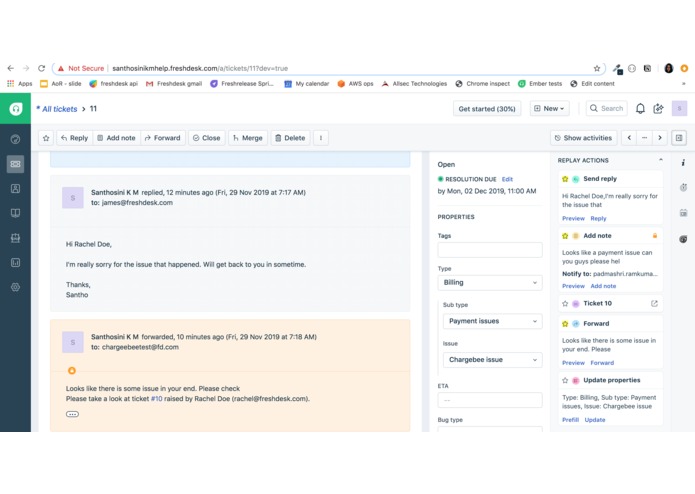Click Forward in the ticket toolbar
This screenshot has width=695, height=494.
[163, 138]
